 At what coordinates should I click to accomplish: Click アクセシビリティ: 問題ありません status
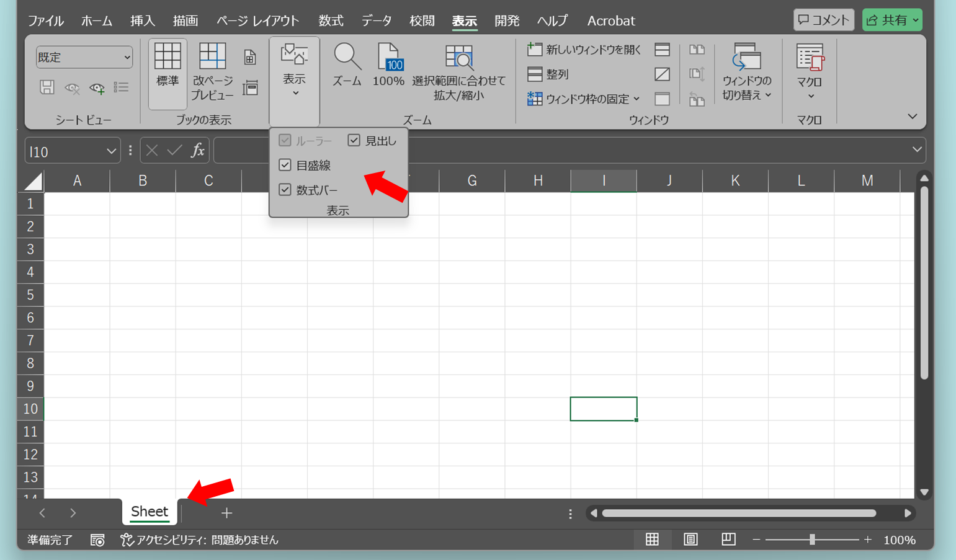pyautogui.click(x=200, y=540)
